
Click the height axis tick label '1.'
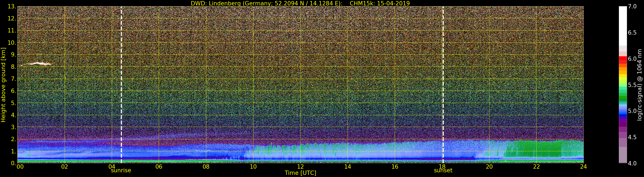tap(13, 151)
